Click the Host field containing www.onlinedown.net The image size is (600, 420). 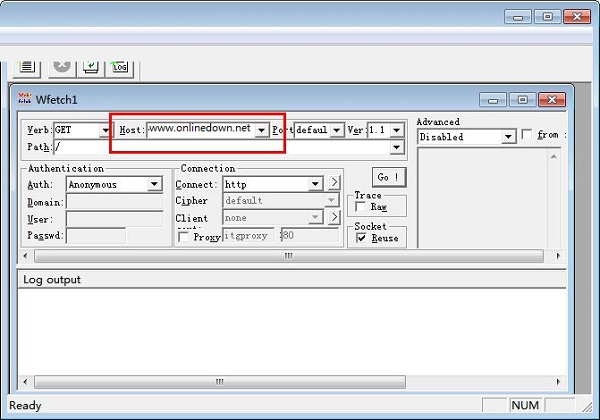coord(200,129)
